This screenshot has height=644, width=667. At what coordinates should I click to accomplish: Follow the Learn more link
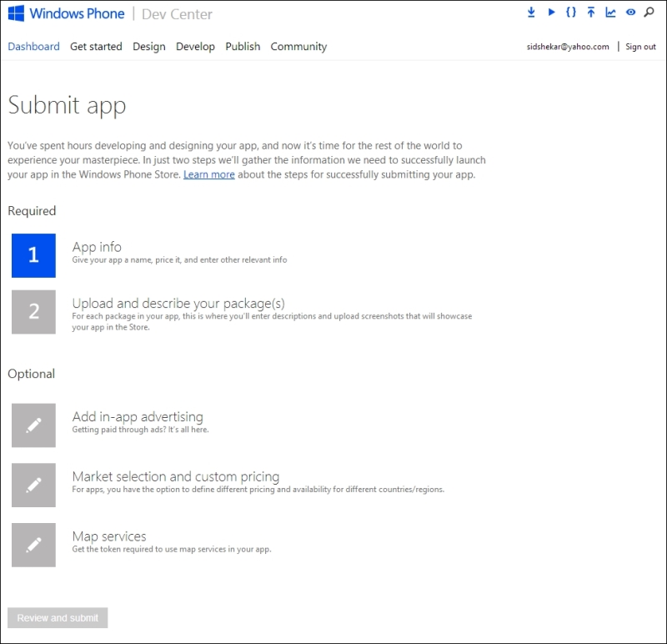pos(209,174)
